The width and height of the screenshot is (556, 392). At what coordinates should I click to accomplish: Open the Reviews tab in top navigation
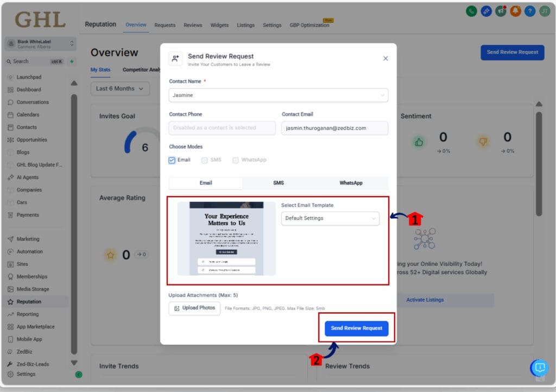(193, 25)
